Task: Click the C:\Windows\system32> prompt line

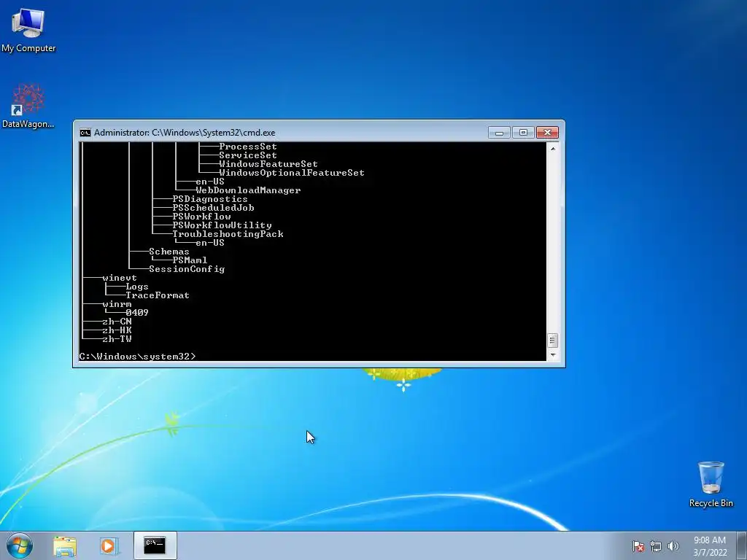Action: pos(137,356)
